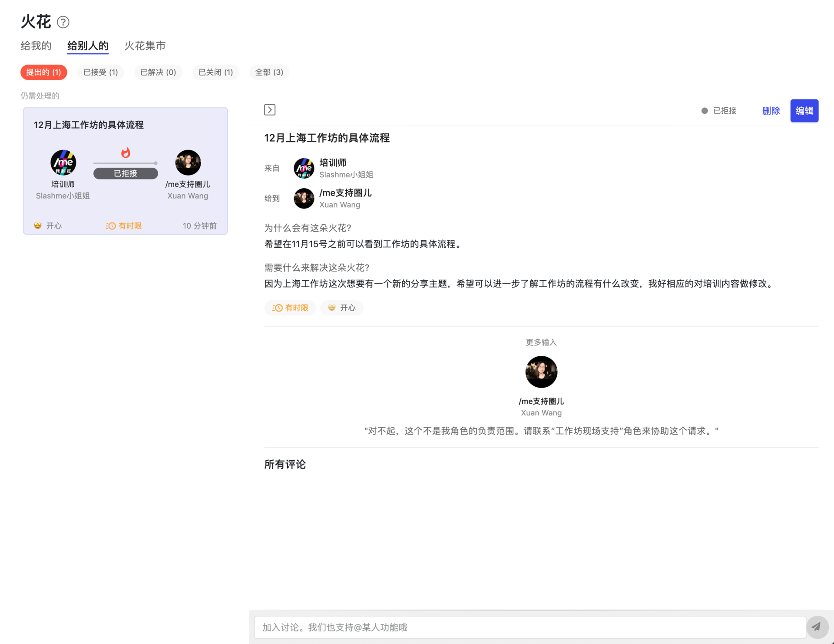Switch to the 给我的 tab
834x644 pixels.
coord(36,46)
